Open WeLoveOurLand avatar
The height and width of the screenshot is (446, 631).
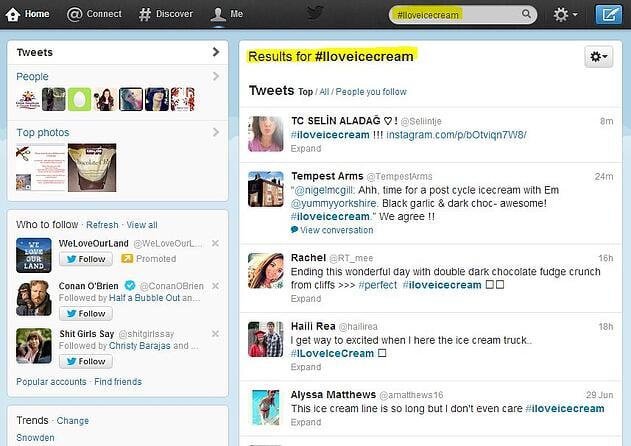click(34, 255)
